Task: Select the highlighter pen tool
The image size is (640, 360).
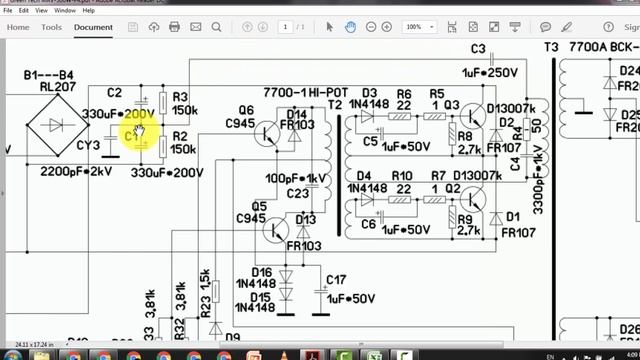Action: [567, 27]
